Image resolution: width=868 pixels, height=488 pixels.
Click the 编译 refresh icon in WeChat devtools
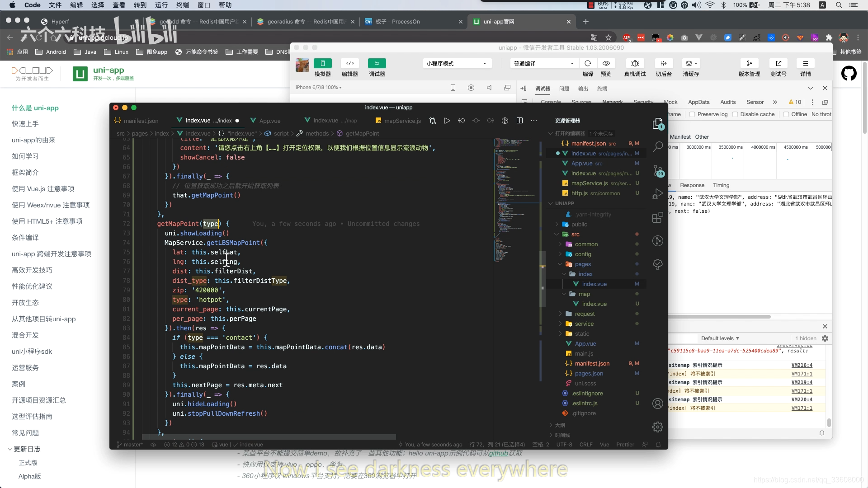point(588,63)
